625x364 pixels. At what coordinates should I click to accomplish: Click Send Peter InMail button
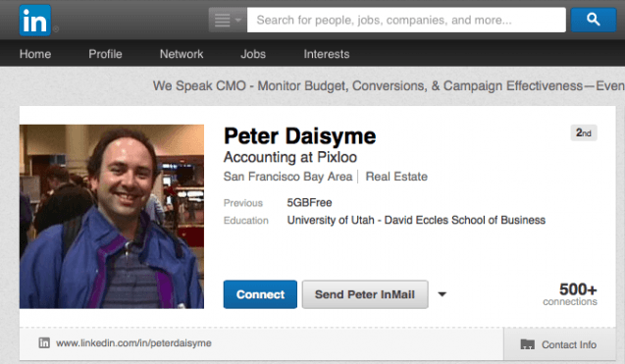click(x=365, y=294)
